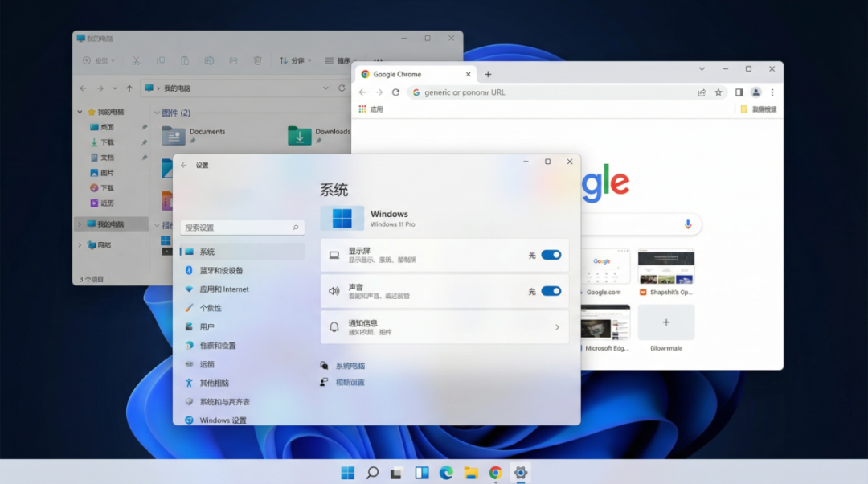Click the 系统电脑 link in Settings

tap(350, 366)
